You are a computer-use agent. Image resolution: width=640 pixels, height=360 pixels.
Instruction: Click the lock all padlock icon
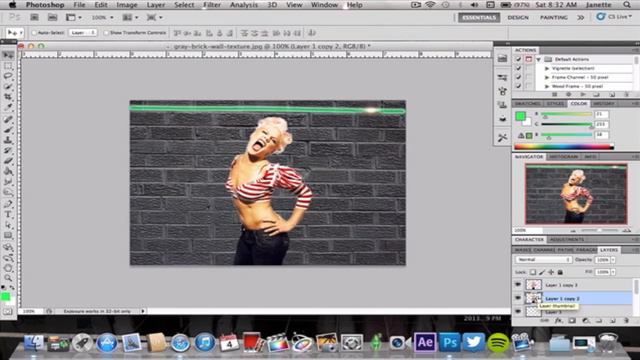point(560,272)
